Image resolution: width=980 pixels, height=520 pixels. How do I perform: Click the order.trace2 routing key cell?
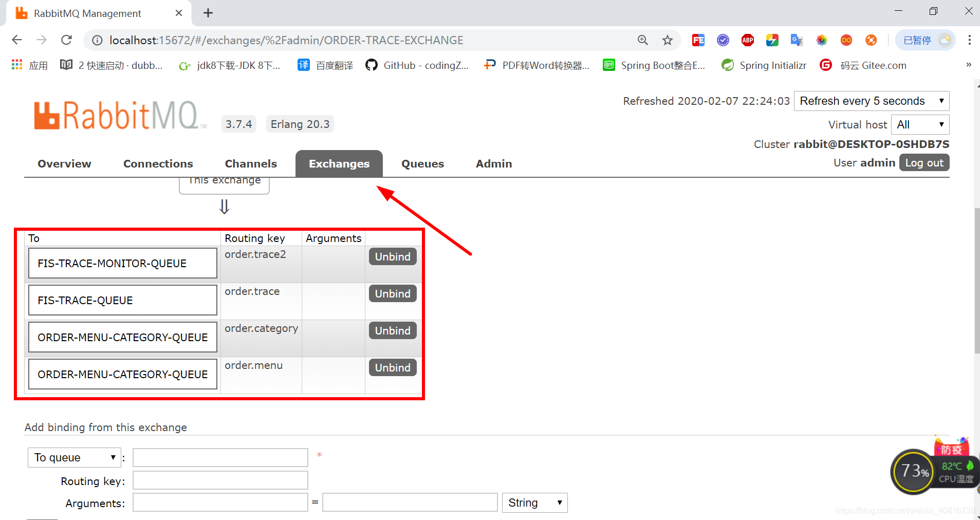[261, 264]
